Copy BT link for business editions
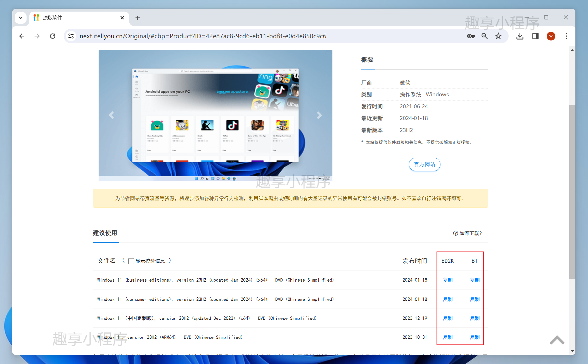588x364 pixels. pyautogui.click(x=475, y=280)
